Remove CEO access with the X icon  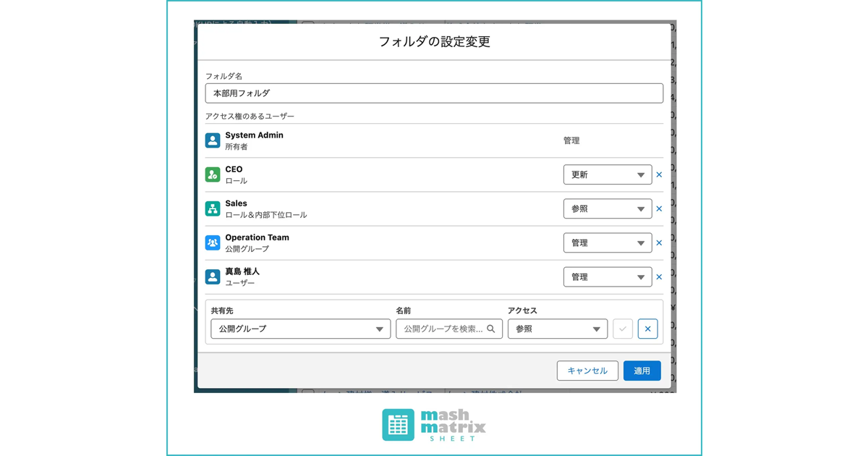point(659,174)
